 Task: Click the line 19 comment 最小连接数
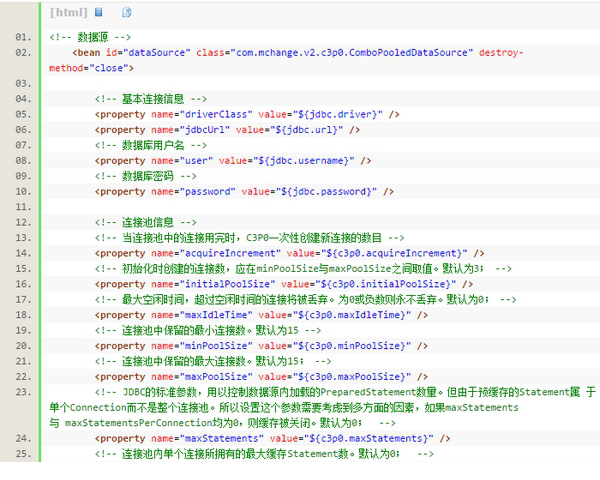coord(208,330)
